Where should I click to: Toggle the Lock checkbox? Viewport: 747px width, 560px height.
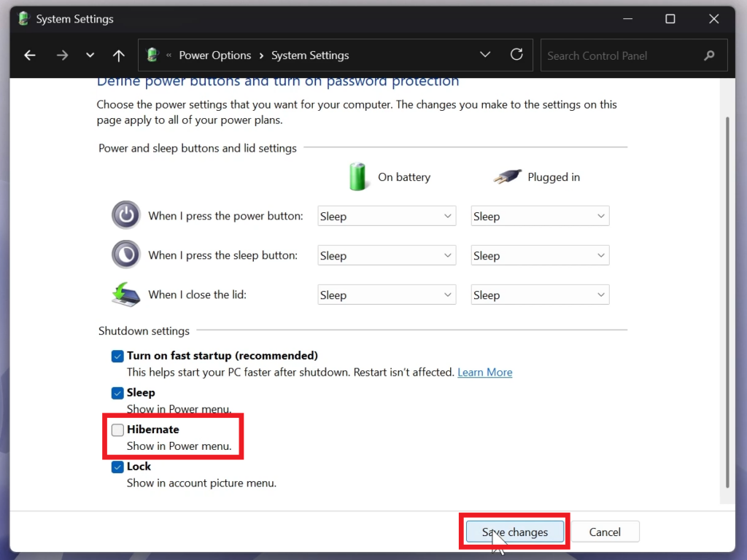point(117,467)
